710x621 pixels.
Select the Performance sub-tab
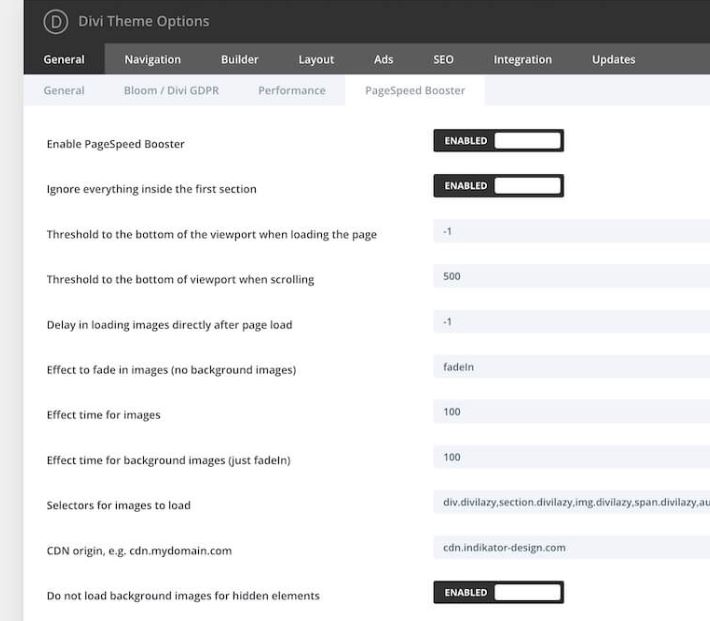point(292,91)
